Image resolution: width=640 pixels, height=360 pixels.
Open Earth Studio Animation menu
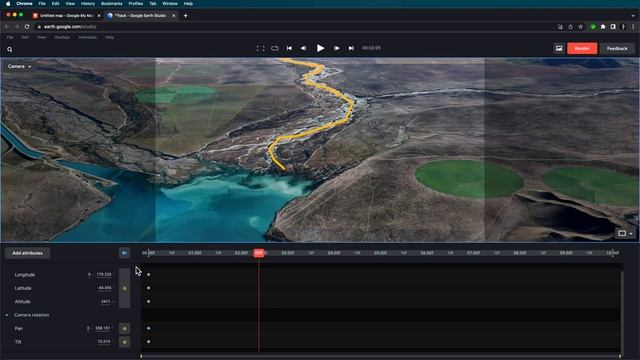(x=87, y=37)
